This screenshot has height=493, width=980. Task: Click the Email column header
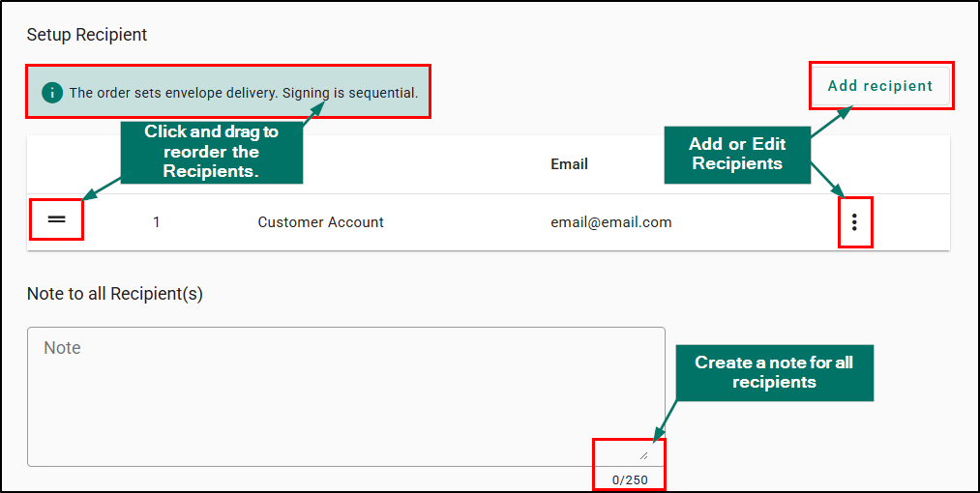pos(569,164)
